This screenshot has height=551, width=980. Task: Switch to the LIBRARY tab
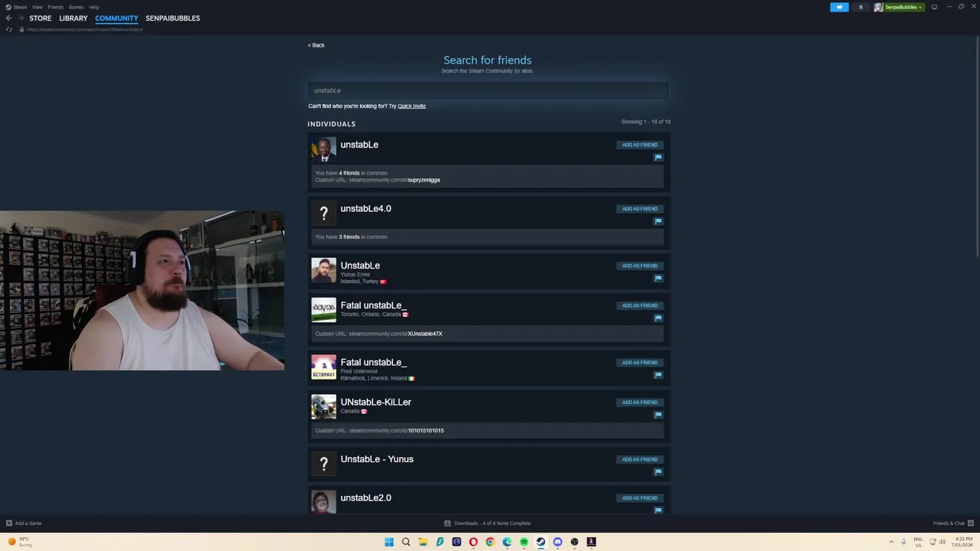point(73,18)
